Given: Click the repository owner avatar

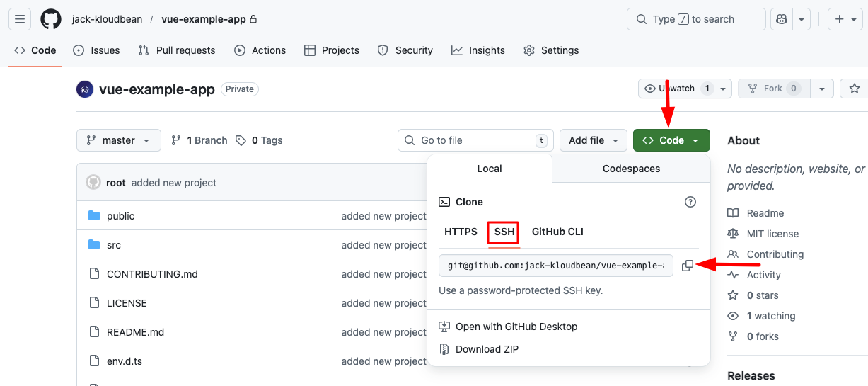Looking at the screenshot, I should (x=85, y=89).
